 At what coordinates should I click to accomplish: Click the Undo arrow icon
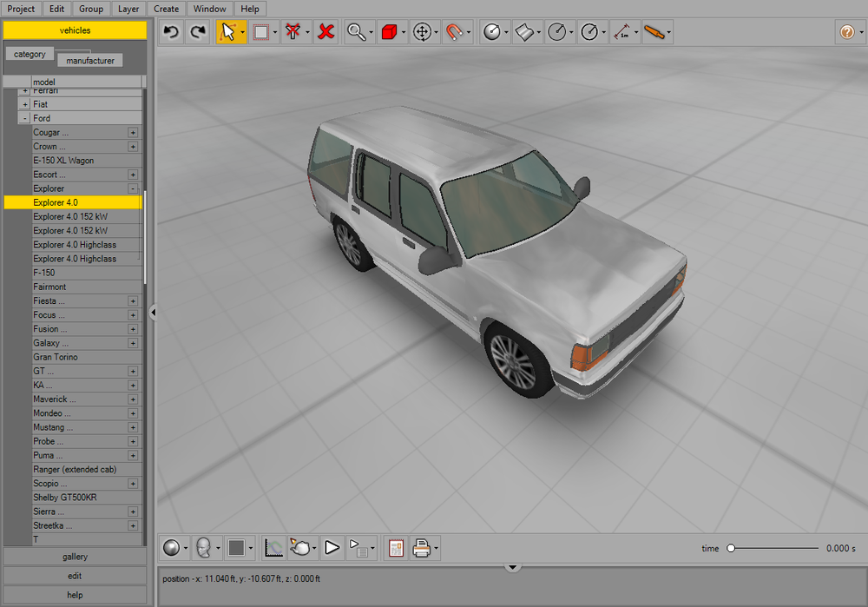coord(170,31)
